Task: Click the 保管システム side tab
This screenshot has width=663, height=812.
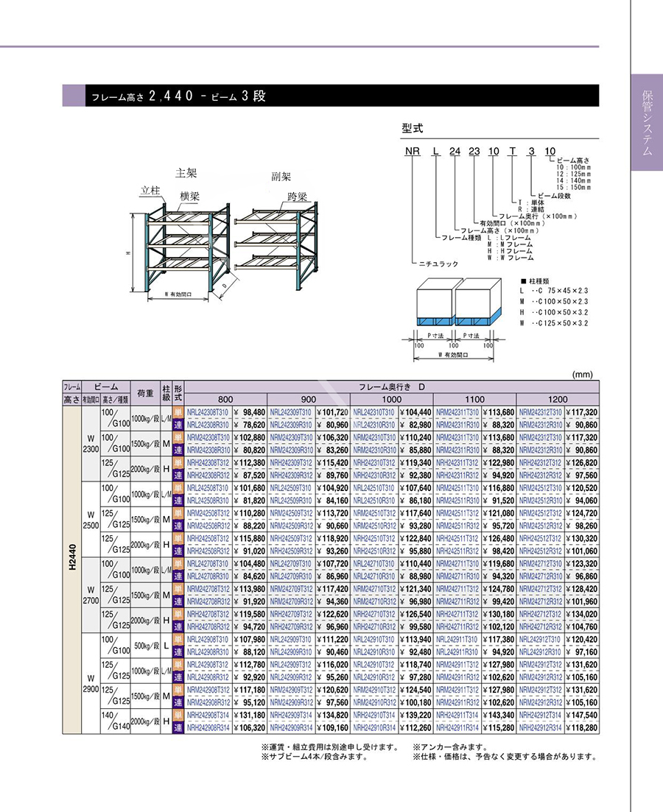Action: (x=647, y=123)
